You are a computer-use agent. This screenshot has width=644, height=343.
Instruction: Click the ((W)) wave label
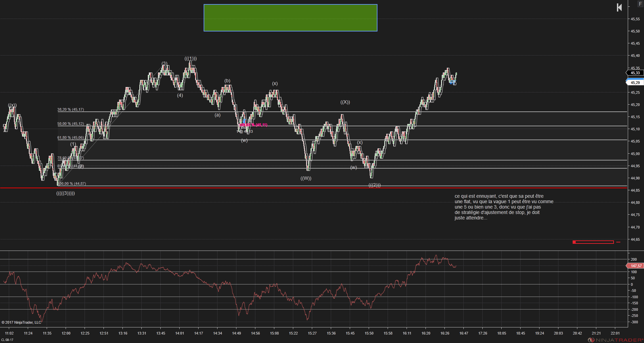point(306,178)
